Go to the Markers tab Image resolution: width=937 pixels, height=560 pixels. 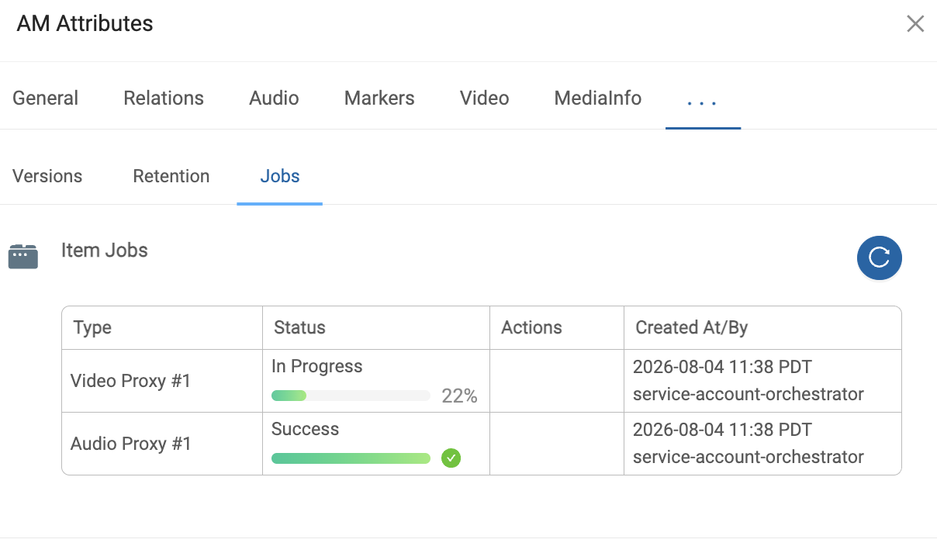pyautogui.click(x=379, y=99)
